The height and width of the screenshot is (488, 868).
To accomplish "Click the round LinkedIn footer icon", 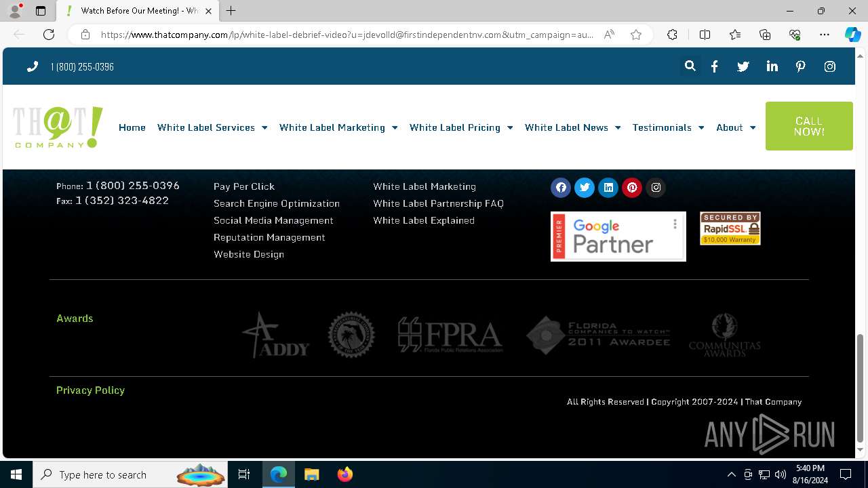I will (x=608, y=188).
